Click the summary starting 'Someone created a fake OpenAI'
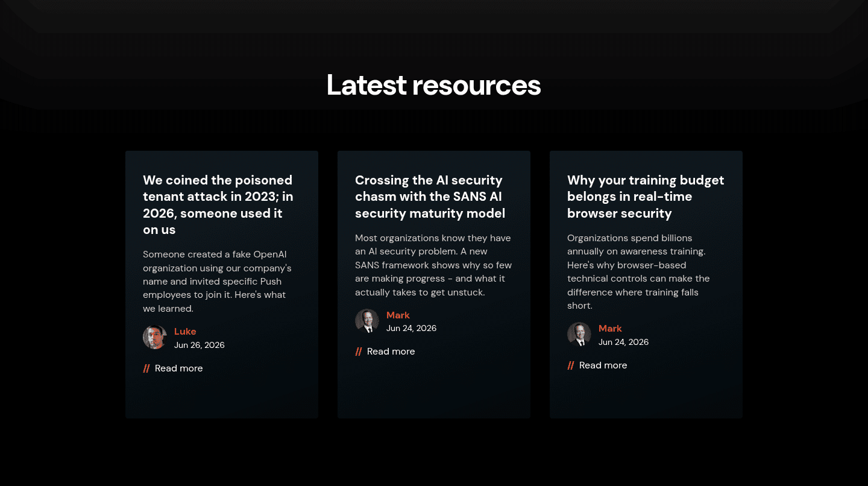This screenshot has height=486, width=868. click(x=217, y=282)
